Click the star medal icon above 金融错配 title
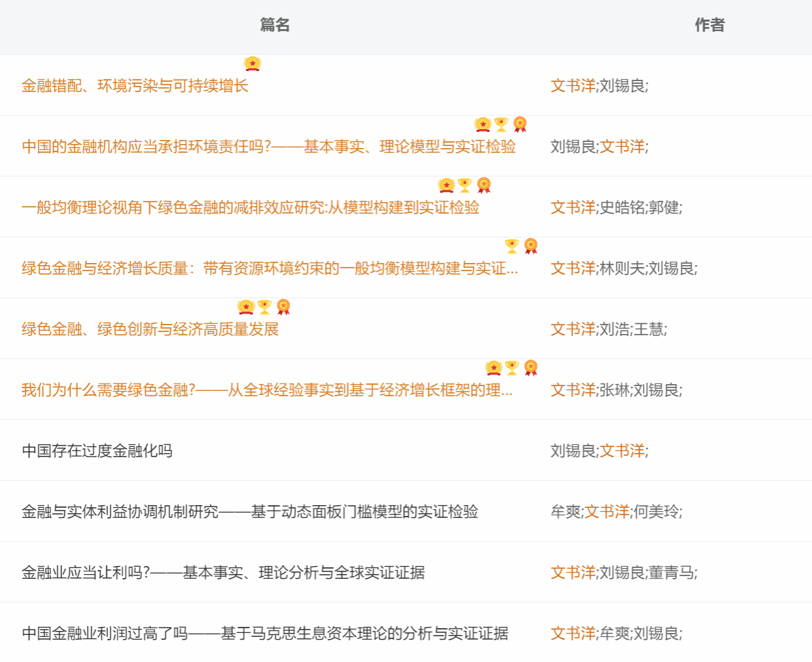This screenshot has height=662, width=812. point(252,64)
